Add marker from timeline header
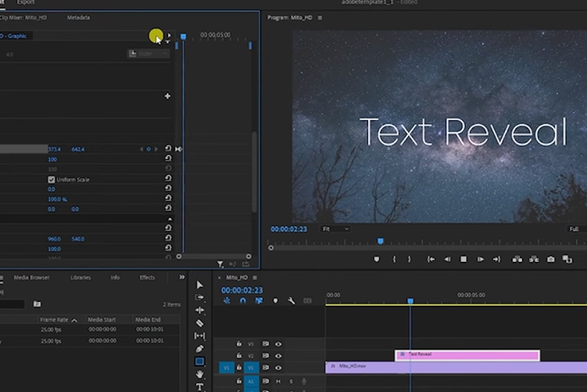 tap(276, 301)
